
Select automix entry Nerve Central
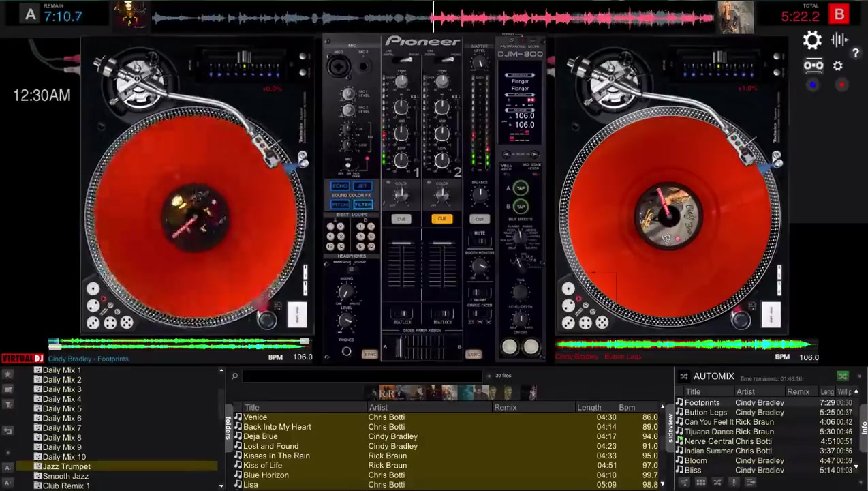pyautogui.click(x=765, y=441)
